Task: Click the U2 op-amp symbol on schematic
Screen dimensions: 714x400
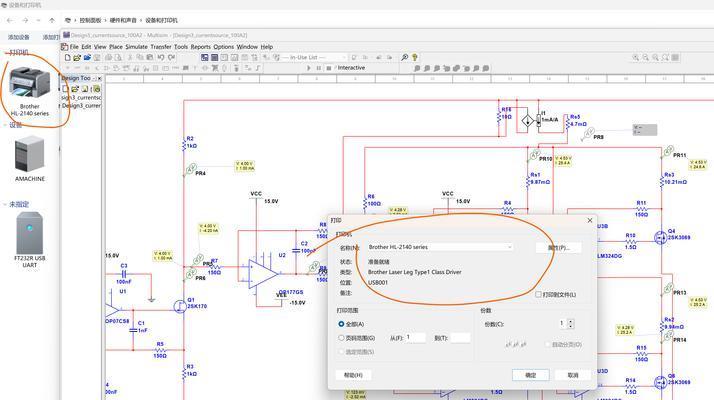Action: pyautogui.click(x=263, y=274)
